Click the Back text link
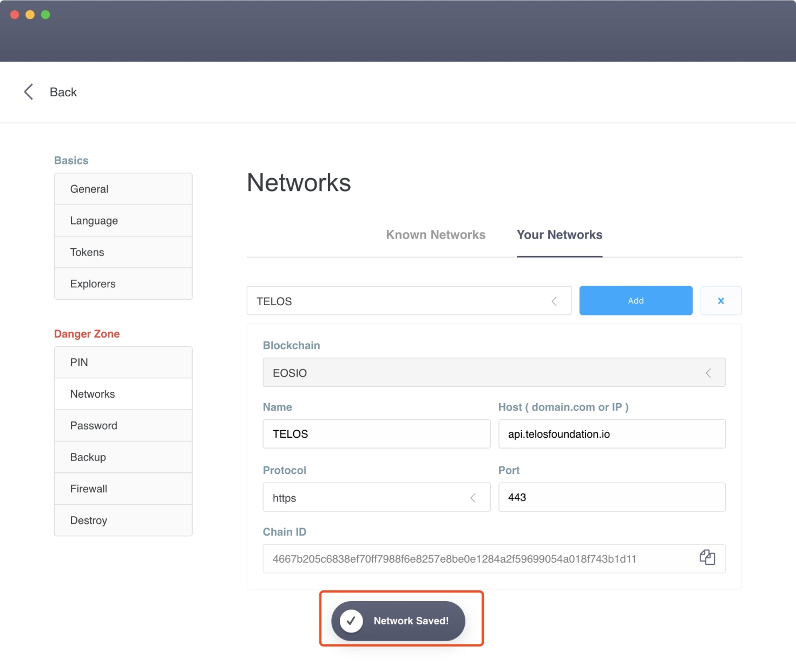 63,92
